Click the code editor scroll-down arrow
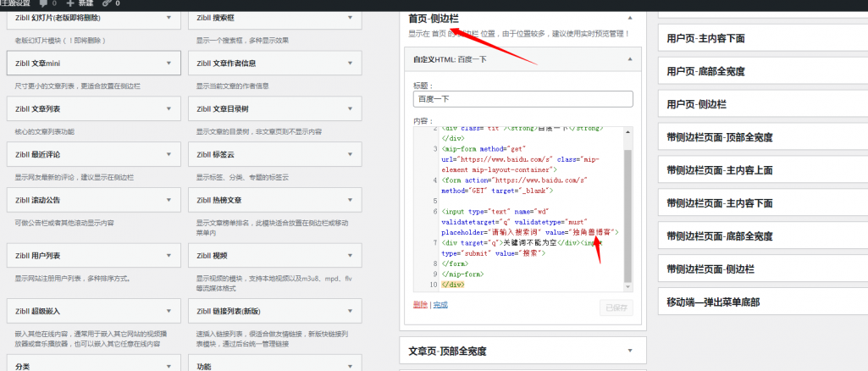The height and width of the screenshot is (371, 868). pyautogui.click(x=628, y=286)
